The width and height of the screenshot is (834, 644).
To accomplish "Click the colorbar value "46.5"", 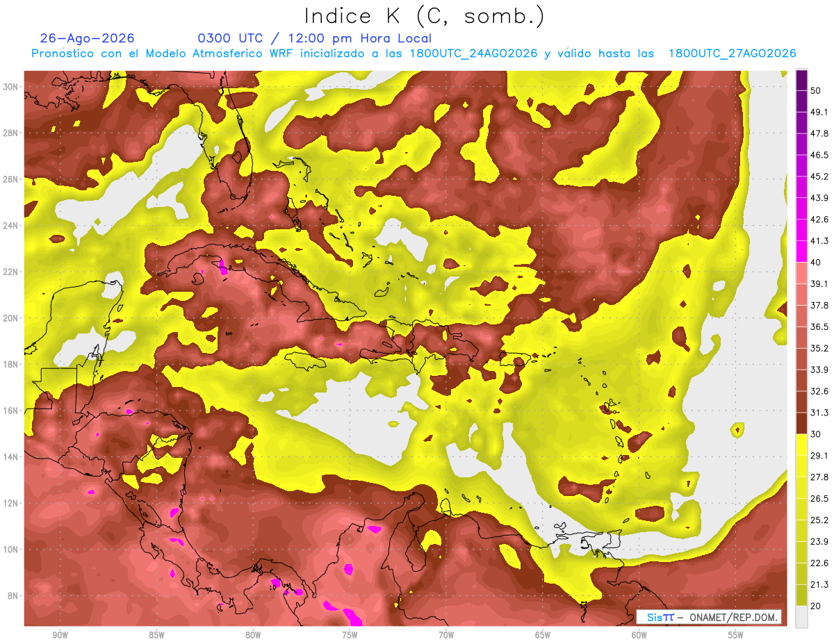I will tap(819, 155).
